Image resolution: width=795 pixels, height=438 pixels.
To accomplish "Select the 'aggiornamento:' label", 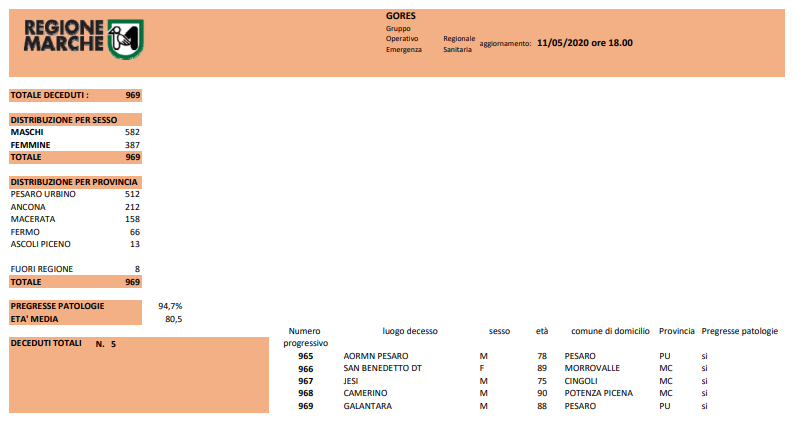I will tap(505, 44).
